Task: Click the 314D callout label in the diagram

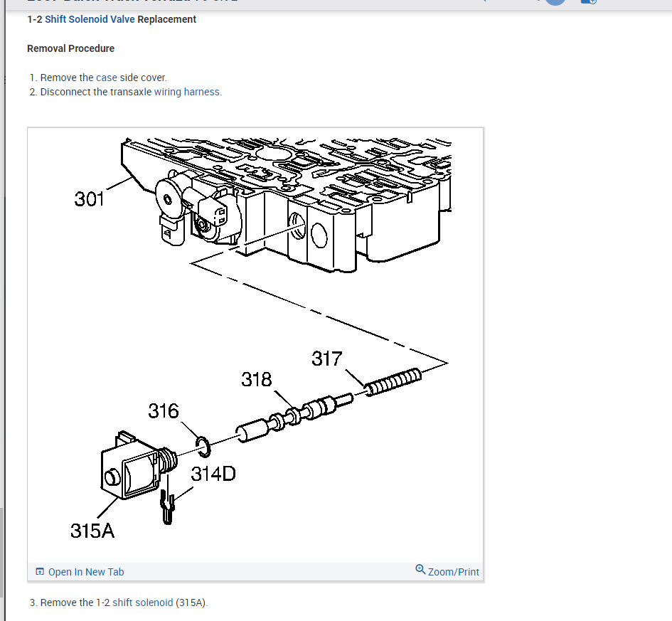Action: click(x=213, y=474)
